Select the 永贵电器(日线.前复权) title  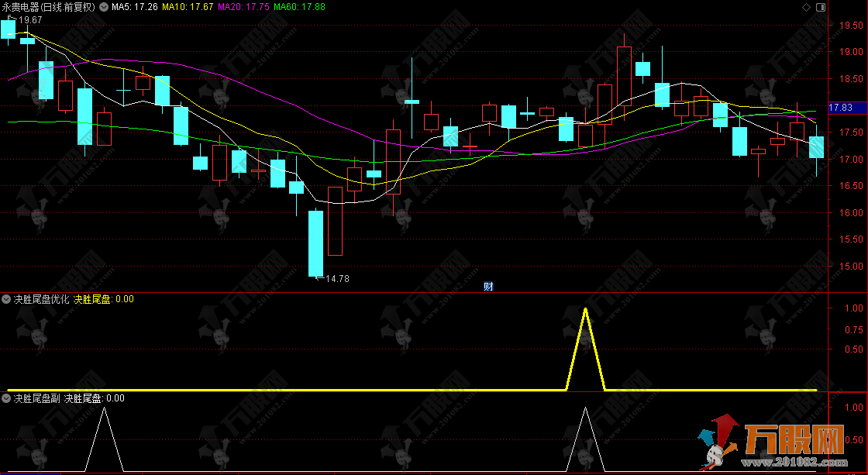[x=48, y=7]
